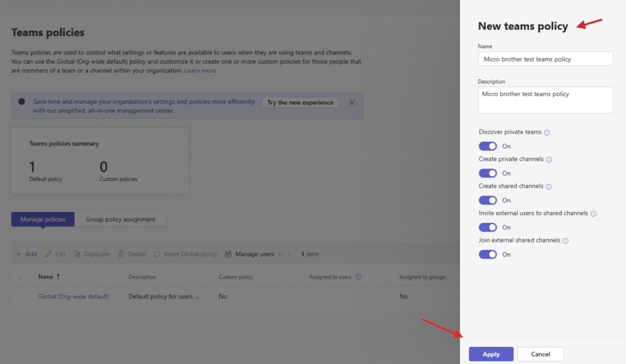
Task: Click info icon next to Discover private teams
Action: pyautogui.click(x=547, y=133)
